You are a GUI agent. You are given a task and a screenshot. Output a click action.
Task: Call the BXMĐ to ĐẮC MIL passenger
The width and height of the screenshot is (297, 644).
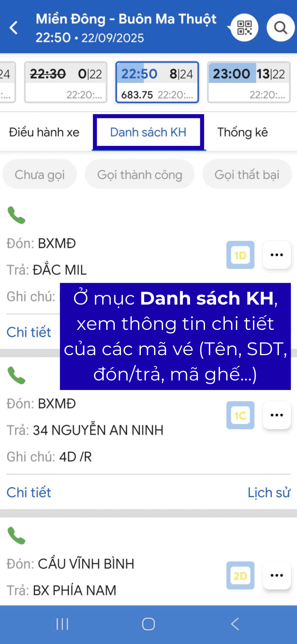tap(16, 215)
